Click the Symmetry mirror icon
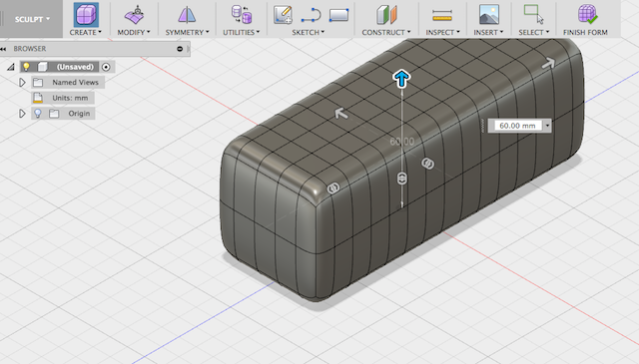 point(187,16)
